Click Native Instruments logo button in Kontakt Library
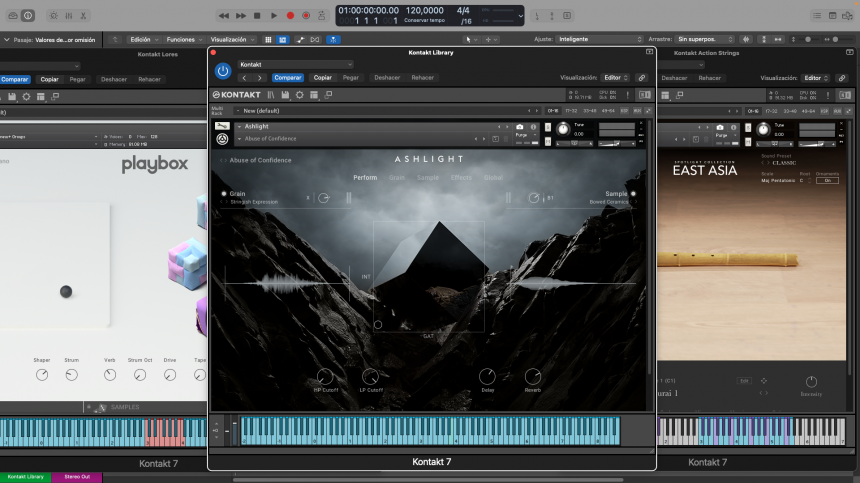The height and width of the screenshot is (483, 860). pyautogui.click(x=644, y=95)
